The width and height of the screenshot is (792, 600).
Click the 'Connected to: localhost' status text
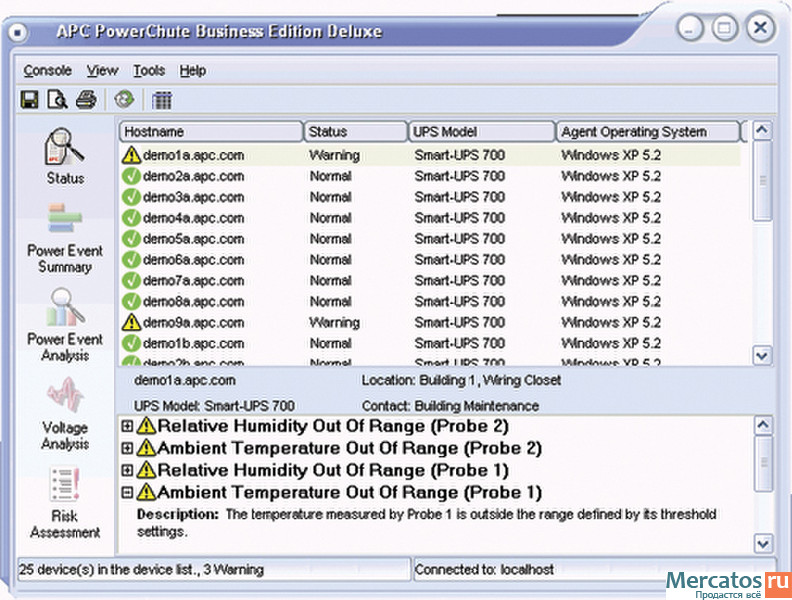pyautogui.click(x=484, y=570)
